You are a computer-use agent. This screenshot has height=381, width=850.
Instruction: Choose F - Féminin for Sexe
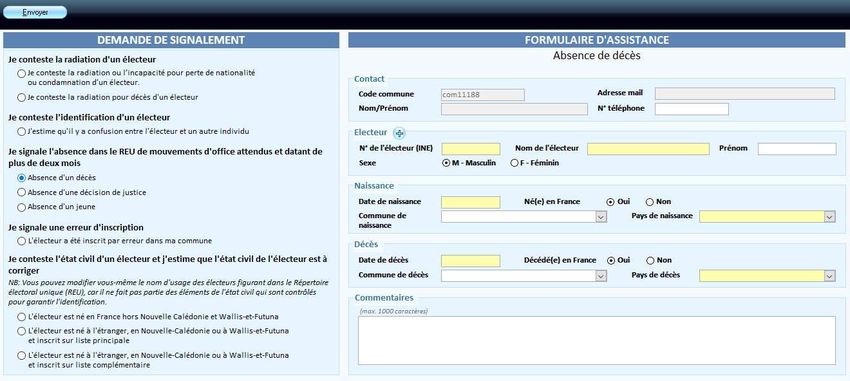point(514,163)
